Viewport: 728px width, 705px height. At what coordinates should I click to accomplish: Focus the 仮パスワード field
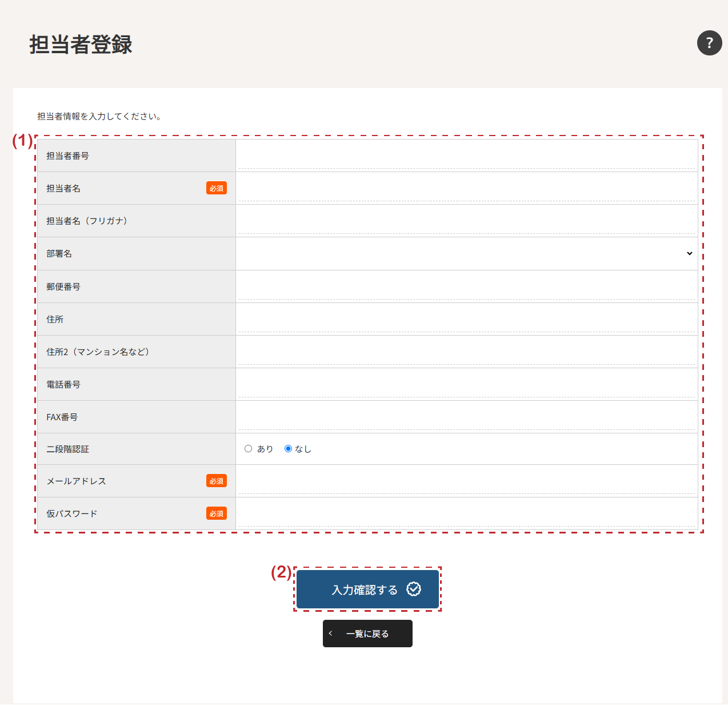pos(466,513)
